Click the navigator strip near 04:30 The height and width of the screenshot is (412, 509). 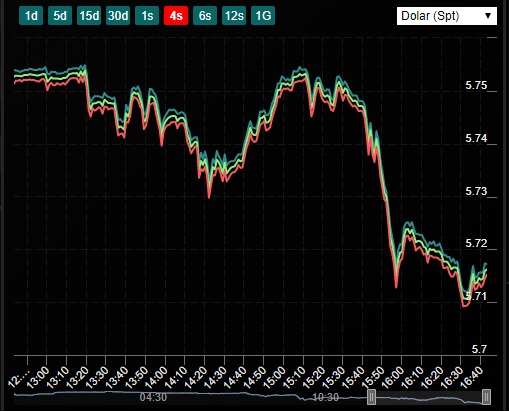(x=153, y=397)
